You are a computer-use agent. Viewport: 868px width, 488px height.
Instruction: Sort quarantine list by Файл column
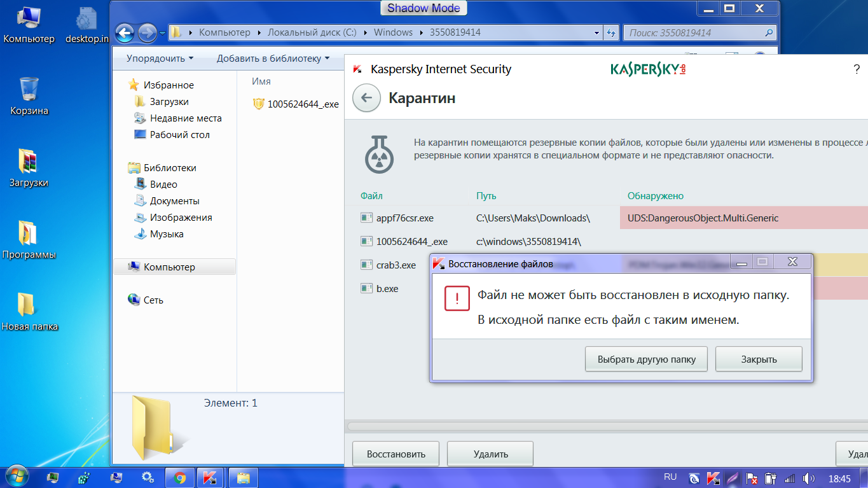point(371,196)
